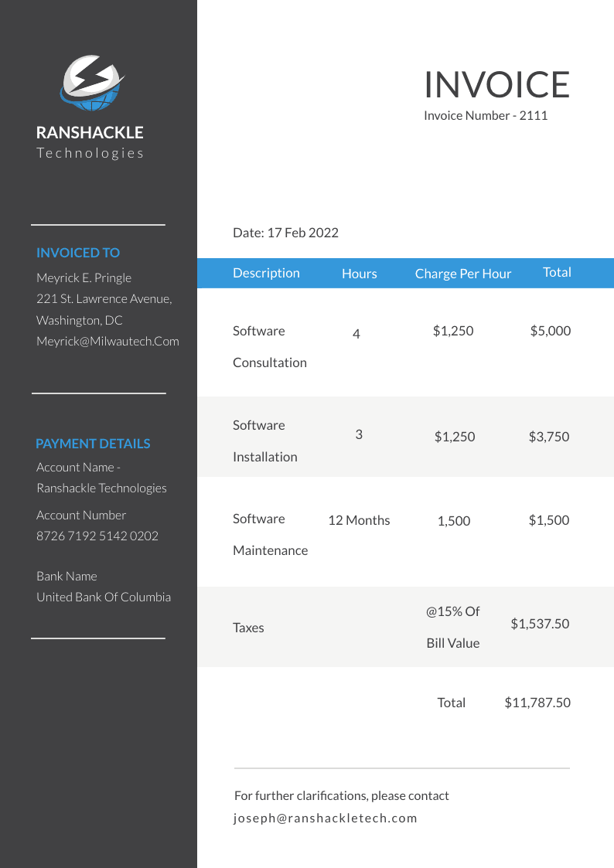Click the RANSHACKLE company name
This screenshot has width=614, height=868.
pos(90,133)
